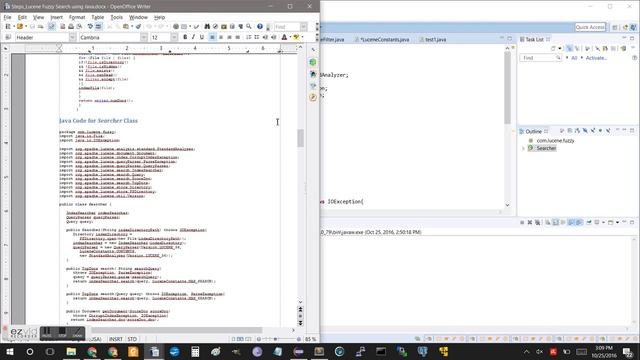Click the All link in Task List
Screen dimensions: 640x360
click(574, 58)
